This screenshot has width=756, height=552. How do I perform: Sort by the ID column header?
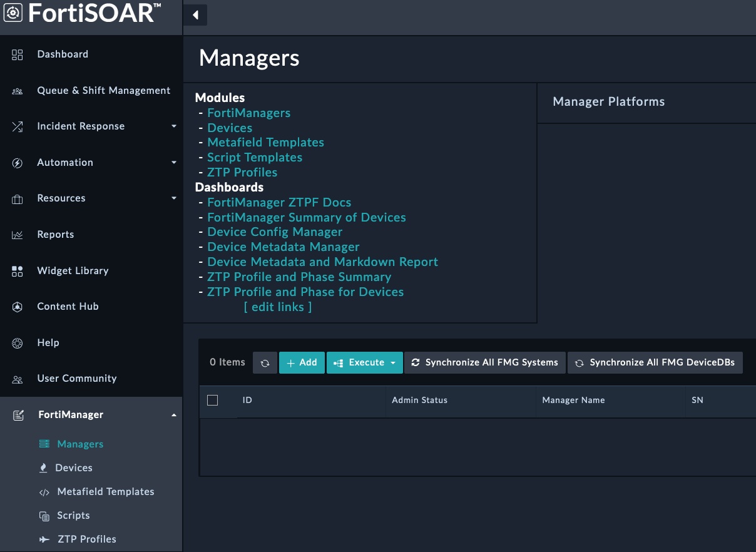click(247, 400)
